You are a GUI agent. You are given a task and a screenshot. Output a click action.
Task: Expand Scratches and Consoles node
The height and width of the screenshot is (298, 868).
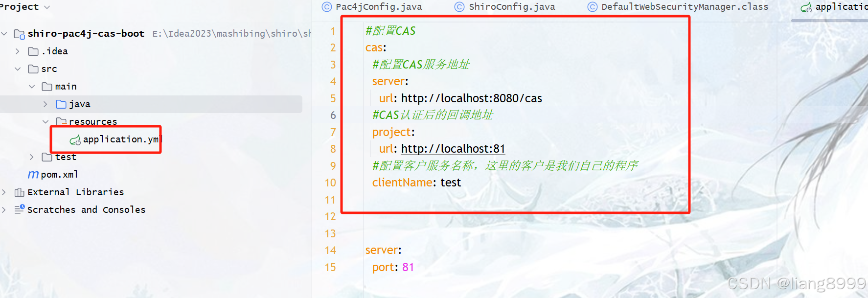pos(4,210)
